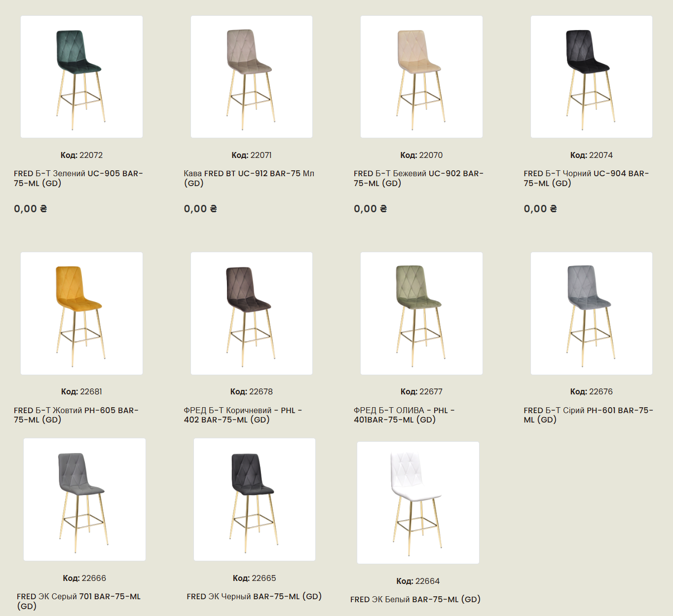Open ФРЕД Б-Т Коричневий PHL-402 link
The height and width of the screenshot is (616, 673).
pos(243,415)
